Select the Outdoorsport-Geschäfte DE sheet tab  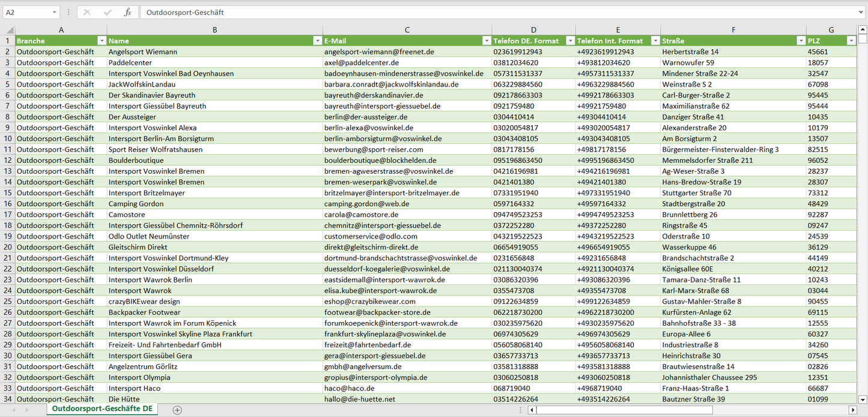pyautogui.click(x=103, y=409)
